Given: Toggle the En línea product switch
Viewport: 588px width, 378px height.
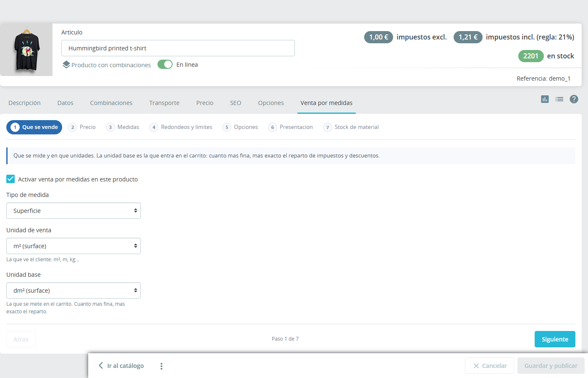Looking at the screenshot, I should tap(165, 64).
